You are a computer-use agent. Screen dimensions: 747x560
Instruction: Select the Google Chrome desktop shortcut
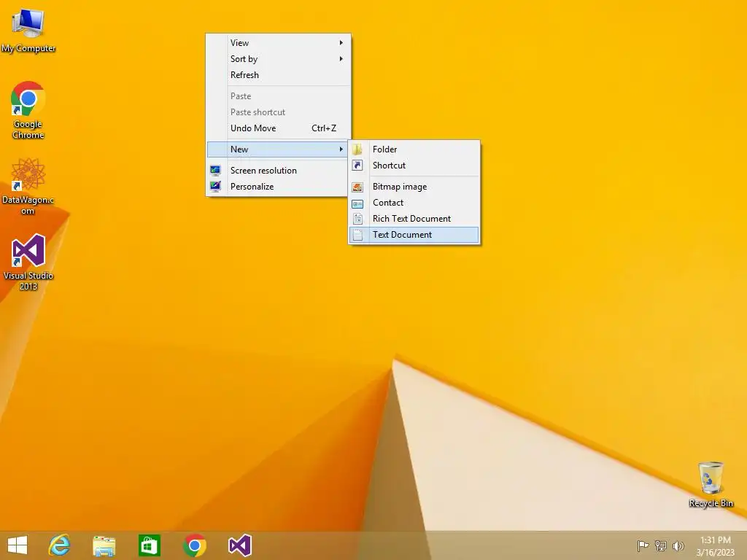click(x=28, y=111)
